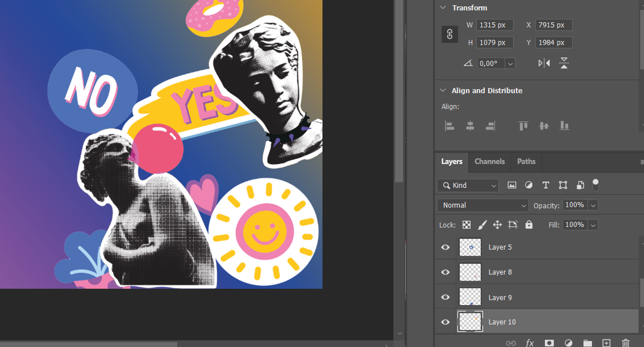
Task: Hide Layer 9 visibility eye
Action: pos(445,297)
